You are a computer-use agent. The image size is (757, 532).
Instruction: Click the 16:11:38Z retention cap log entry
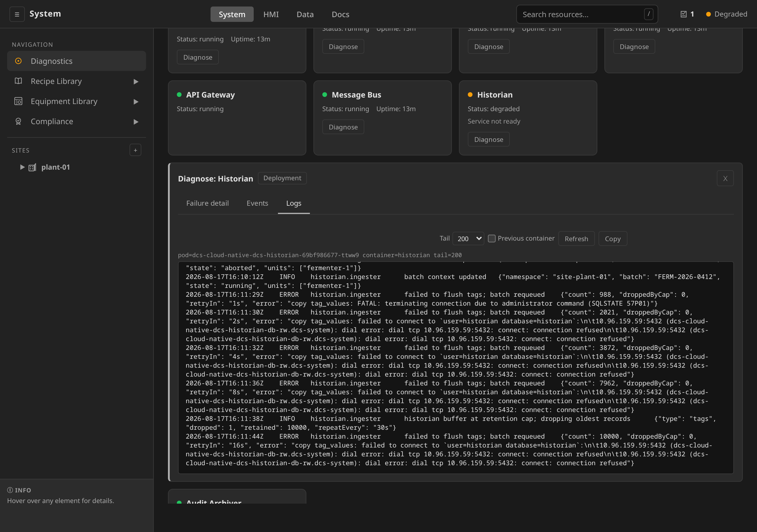pos(451,423)
